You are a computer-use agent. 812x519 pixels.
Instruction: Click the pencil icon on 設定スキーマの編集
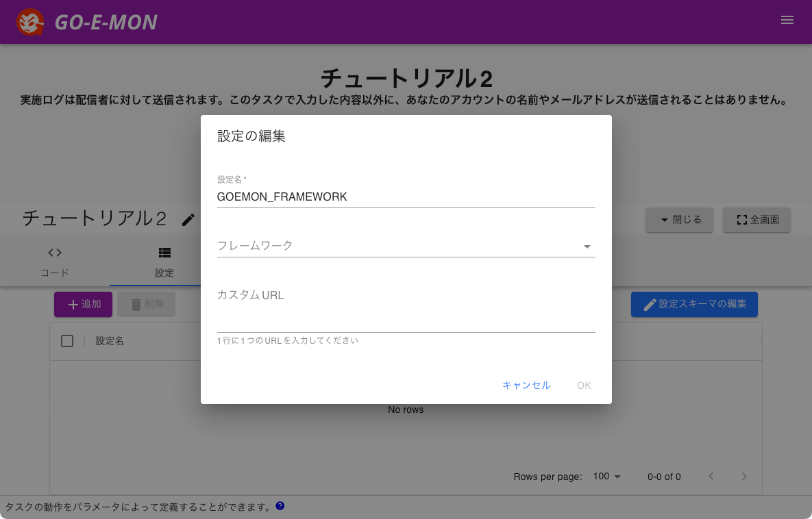(650, 304)
